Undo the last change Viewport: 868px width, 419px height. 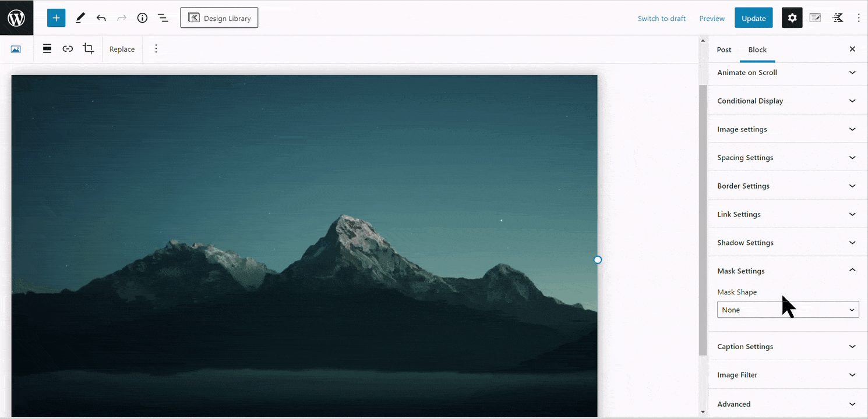[x=101, y=18]
